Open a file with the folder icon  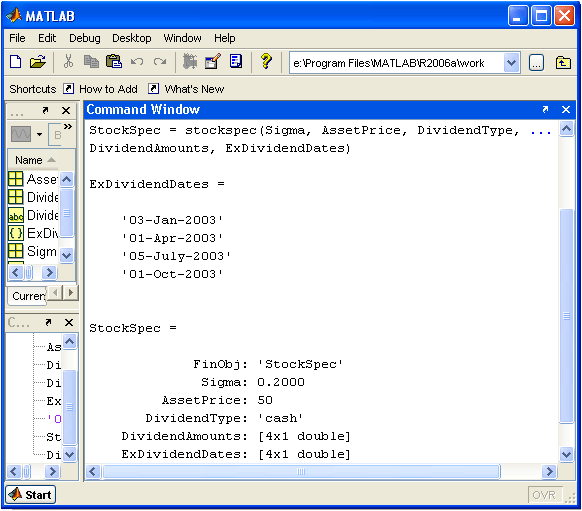(x=37, y=62)
